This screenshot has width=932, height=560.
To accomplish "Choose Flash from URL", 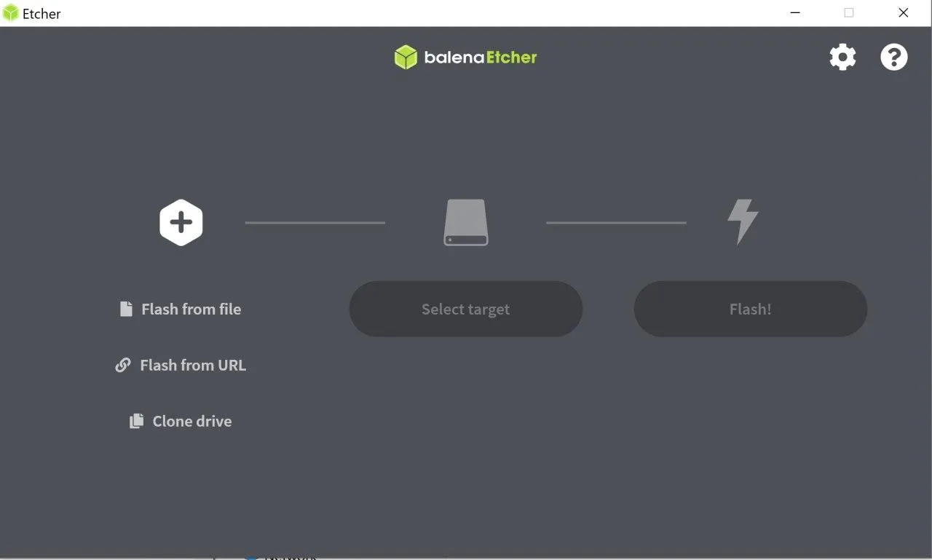I will pyautogui.click(x=181, y=365).
